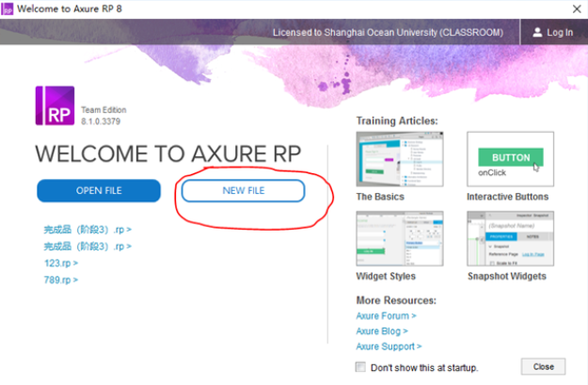Click the version number 8.1.0.3379
Viewport: 588px width, 385px height.
[x=101, y=121]
